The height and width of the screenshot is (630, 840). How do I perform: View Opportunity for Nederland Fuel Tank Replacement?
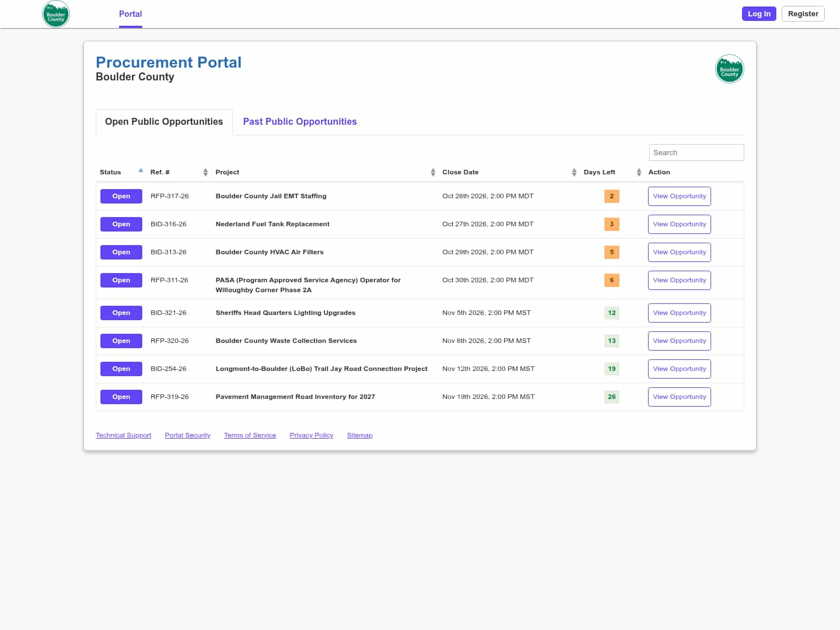tap(680, 224)
